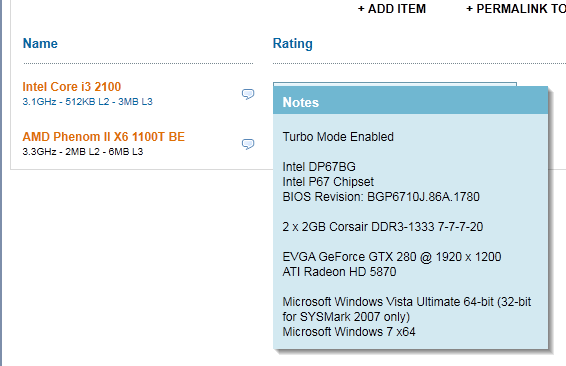The height and width of the screenshot is (366, 566).
Task: Open notes bubble icon for AMD Phenom II X6
Action: pyautogui.click(x=248, y=144)
